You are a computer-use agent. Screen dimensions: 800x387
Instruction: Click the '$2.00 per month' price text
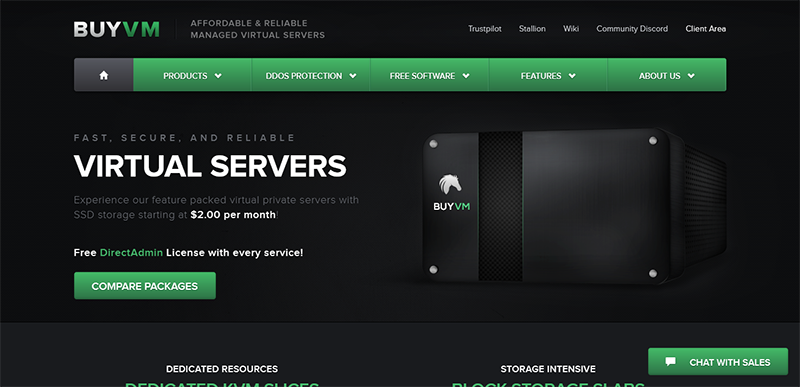(x=233, y=215)
